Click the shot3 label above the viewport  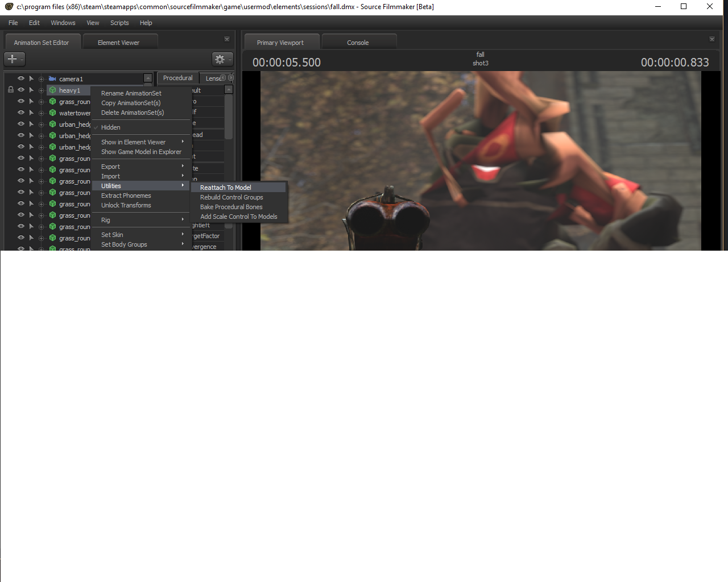[481, 63]
